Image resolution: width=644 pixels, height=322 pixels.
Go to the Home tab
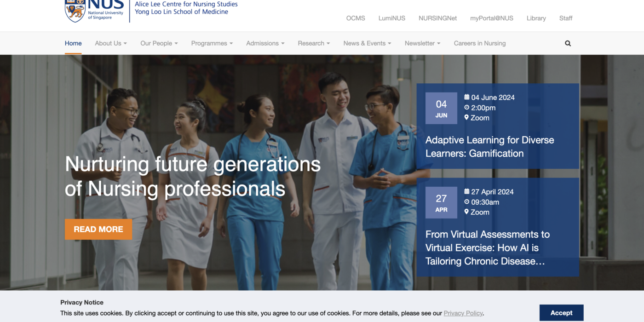73,43
